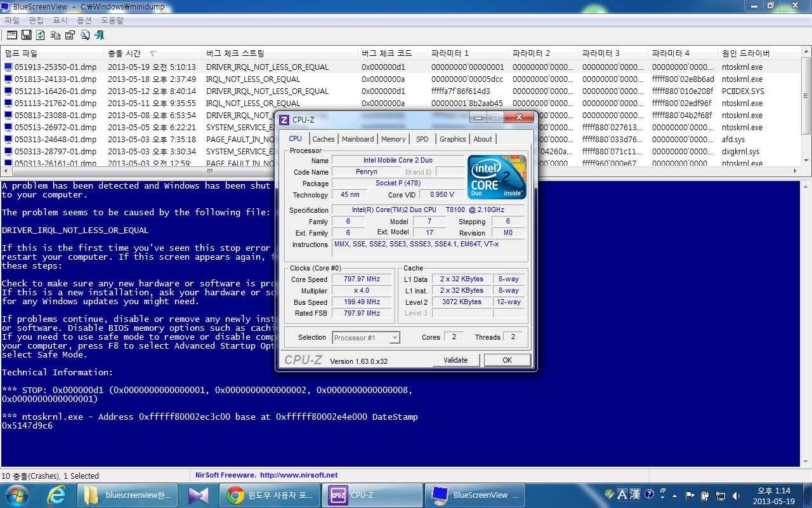Image resolution: width=812 pixels, height=508 pixels.
Task: Open the network tray icon
Action: tap(721, 495)
